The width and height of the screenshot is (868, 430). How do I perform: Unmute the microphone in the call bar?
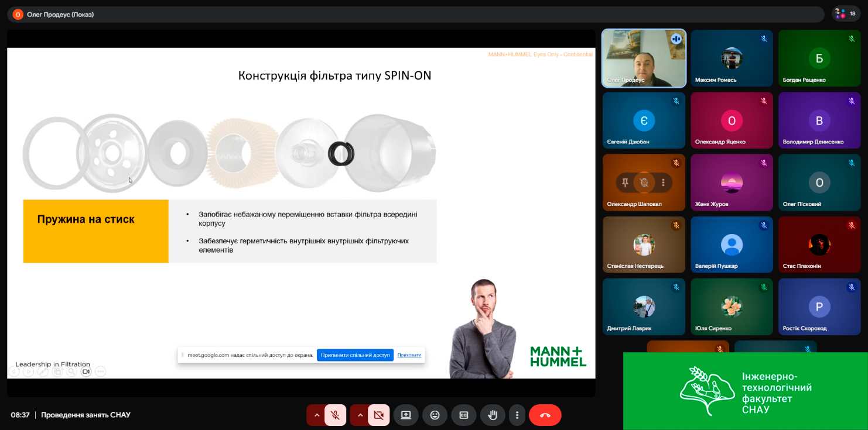336,415
